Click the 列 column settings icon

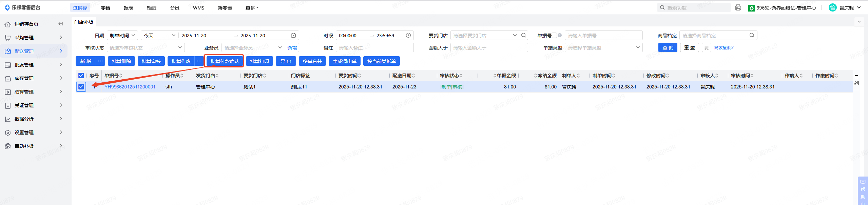[856, 80]
